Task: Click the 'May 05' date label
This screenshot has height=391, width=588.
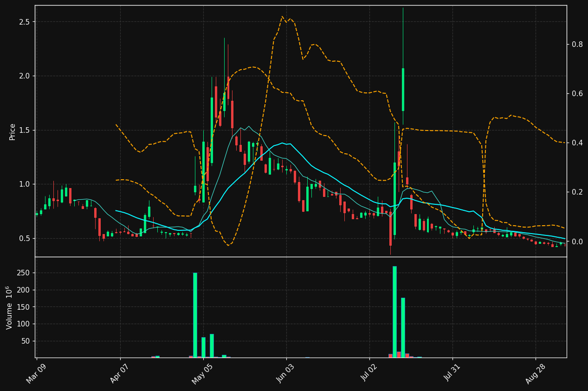Action: pos(202,373)
